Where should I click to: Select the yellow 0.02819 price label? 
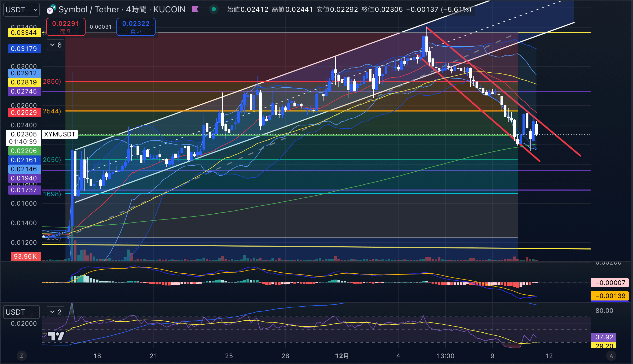point(24,82)
